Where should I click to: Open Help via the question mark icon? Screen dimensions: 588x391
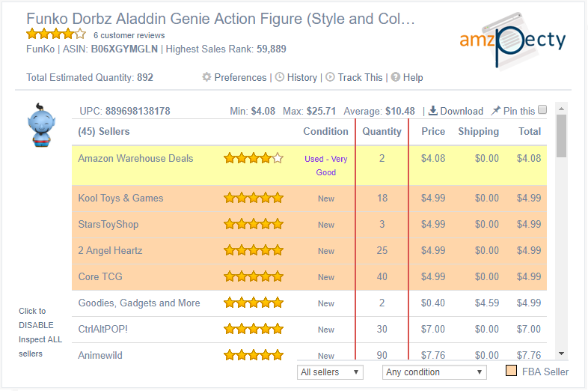[395, 77]
